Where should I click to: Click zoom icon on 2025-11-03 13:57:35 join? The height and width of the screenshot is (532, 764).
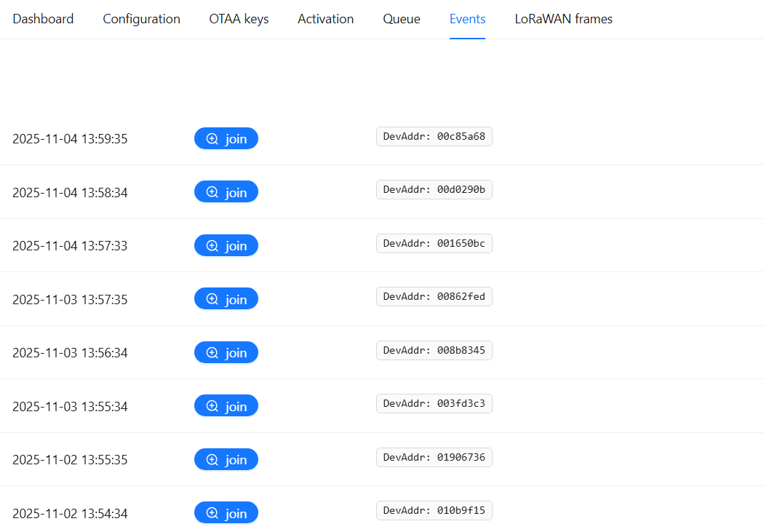212,299
